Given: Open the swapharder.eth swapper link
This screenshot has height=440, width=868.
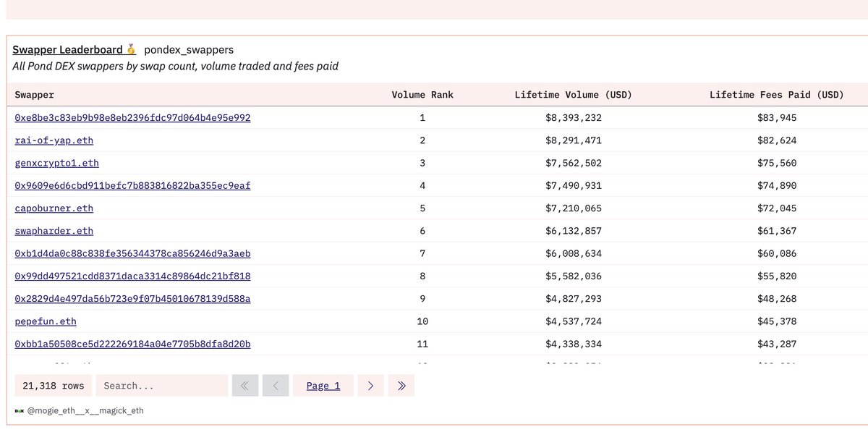Looking at the screenshot, I should pos(54,231).
